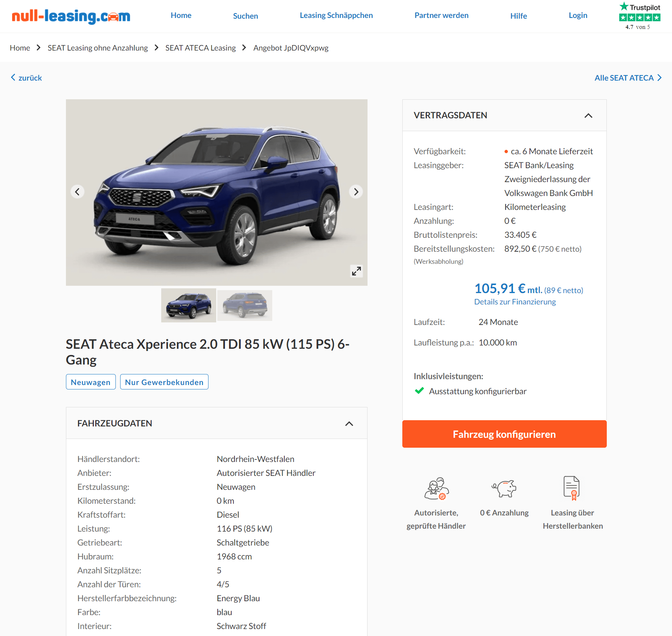Show the next car image
This screenshot has height=636, width=672.
tap(356, 192)
